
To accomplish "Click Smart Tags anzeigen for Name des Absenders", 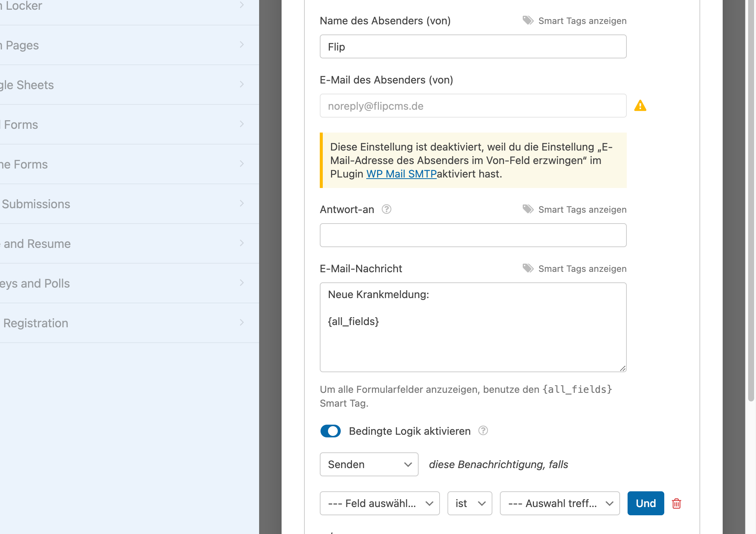I will (582, 21).
